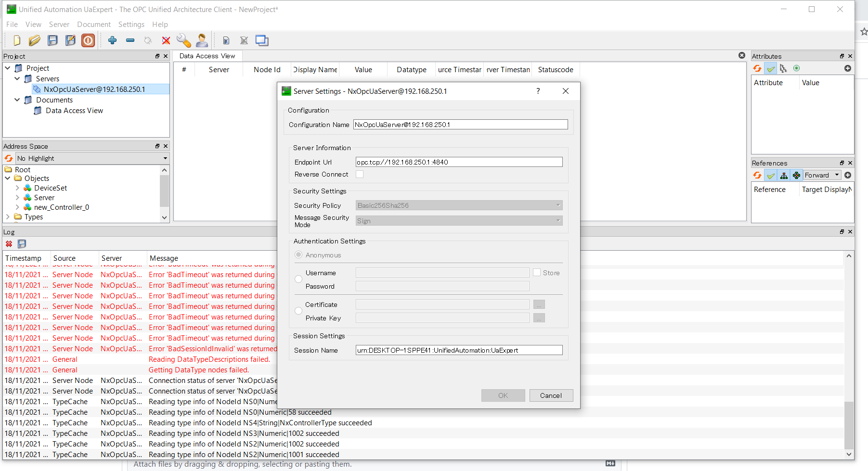Click OK in Server Settings dialog

point(503,395)
